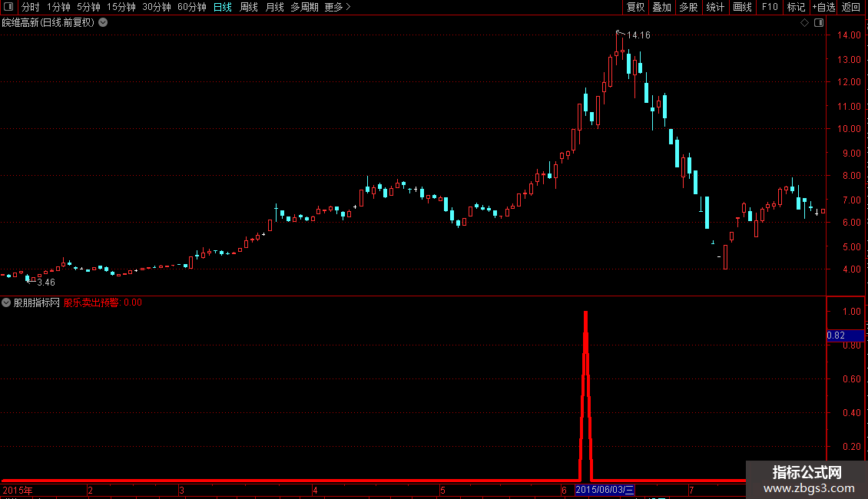Viewport: 868px width, 499px height.
Task: Open the 画线 drawing tools
Action: [x=742, y=7]
